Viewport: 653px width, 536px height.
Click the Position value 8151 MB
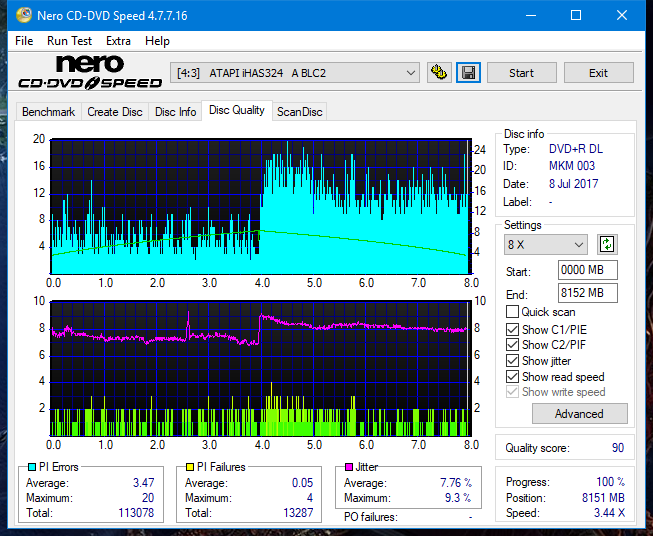click(x=603, y=498)
